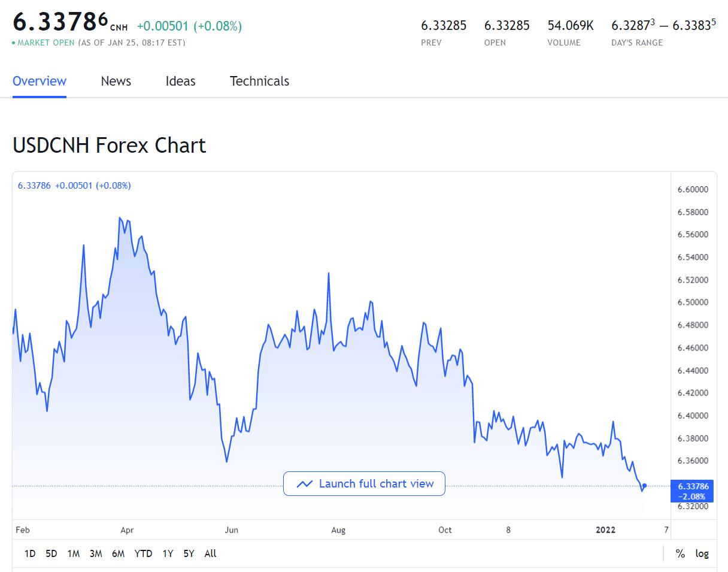Show year-to-date YTD range
This screenshot has width=728, height=572.
coord(143,553)
